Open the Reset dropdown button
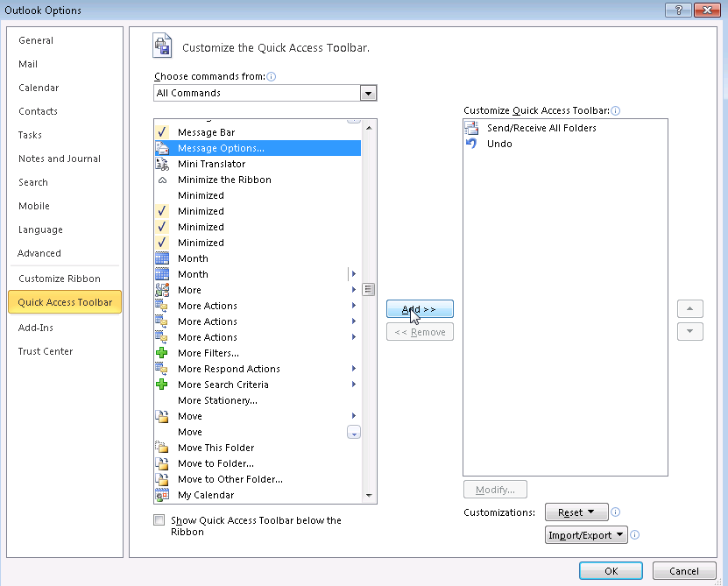This screenshot has height=586, width=728. [576, 512]
